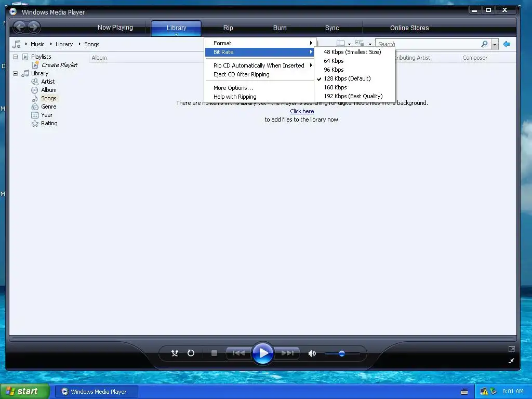Click the Start button
532x399 pixels.
[x=25, y=391]
